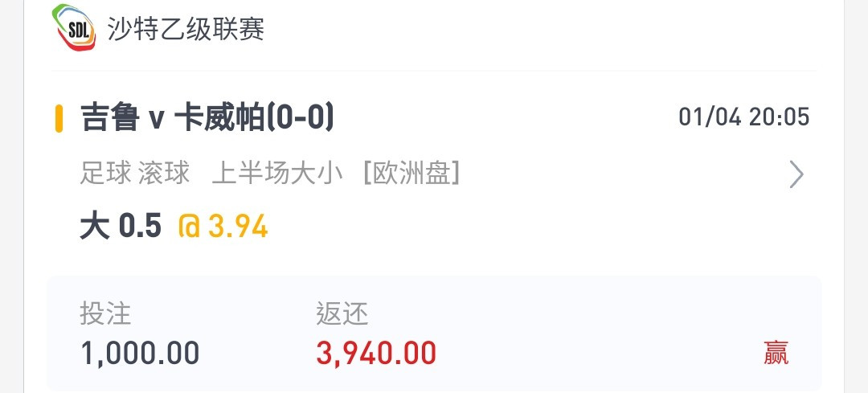
Task: Select the 吉鲁 v 卡威帕(0-0) match title
Action: click(207, 118)
